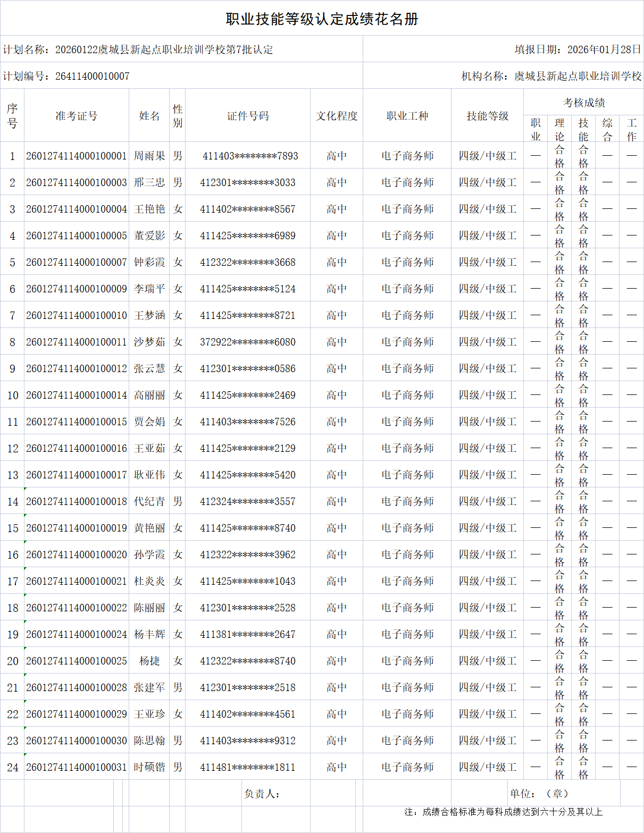Screen dimensions: 644x833
Task: Select the 性别 header cell
Action: click(x=178, y=115)
